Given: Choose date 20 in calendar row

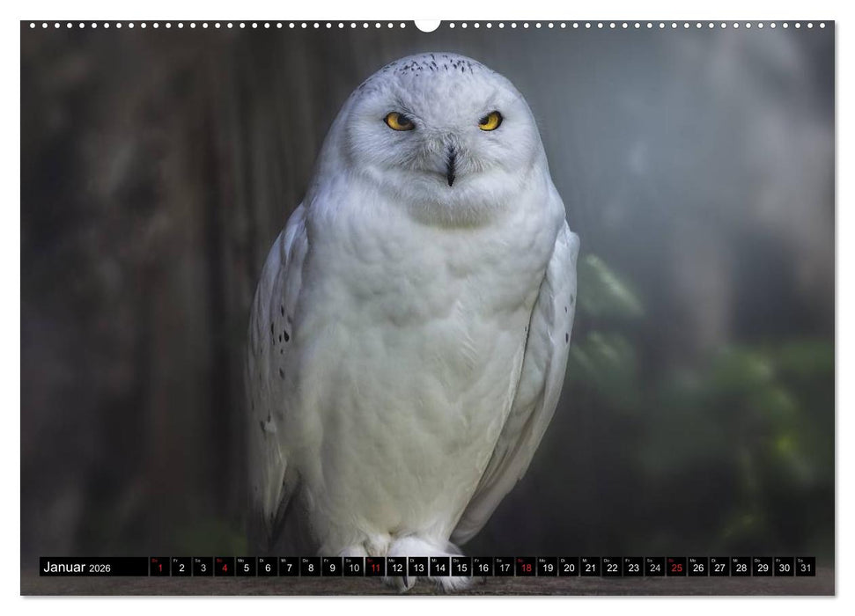Looking at the screenshot, I should pos(569,568).
